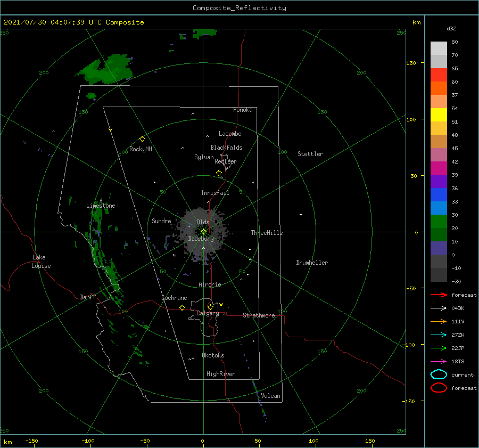Click the dBZ legend heading

click(451, 28)
